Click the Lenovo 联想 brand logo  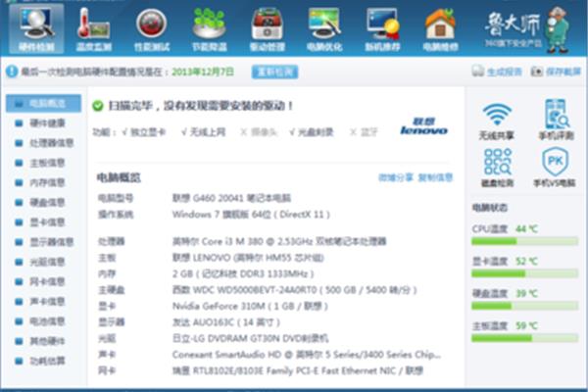(423, 126)
